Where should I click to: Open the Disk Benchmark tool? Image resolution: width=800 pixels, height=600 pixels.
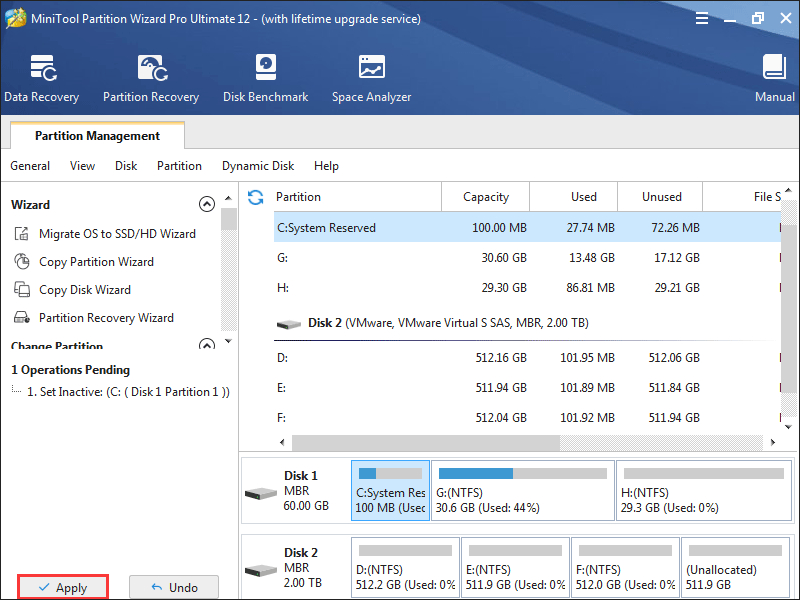coord(265,78)
